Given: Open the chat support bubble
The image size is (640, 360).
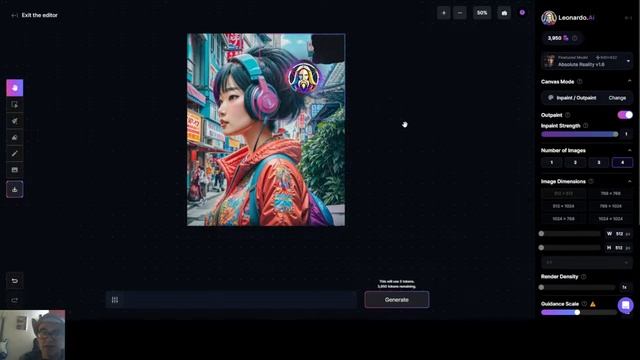Looking at the screenshot, I should click(625, 305).
